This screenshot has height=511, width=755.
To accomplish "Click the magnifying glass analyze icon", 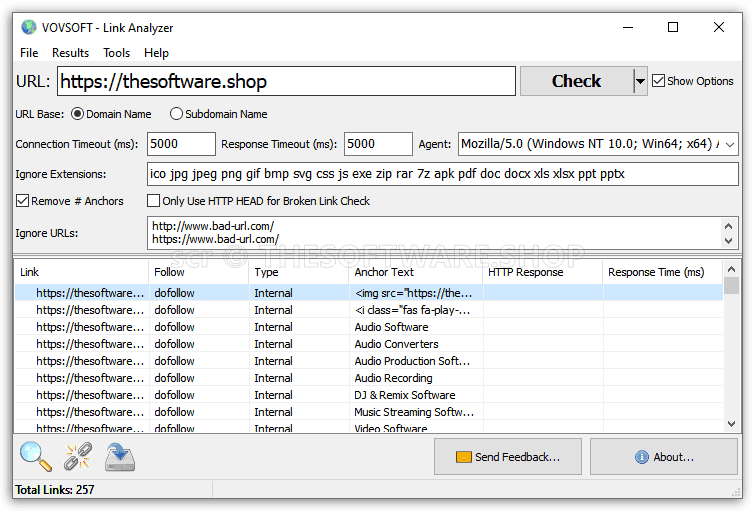I will [x=36, y=456].
